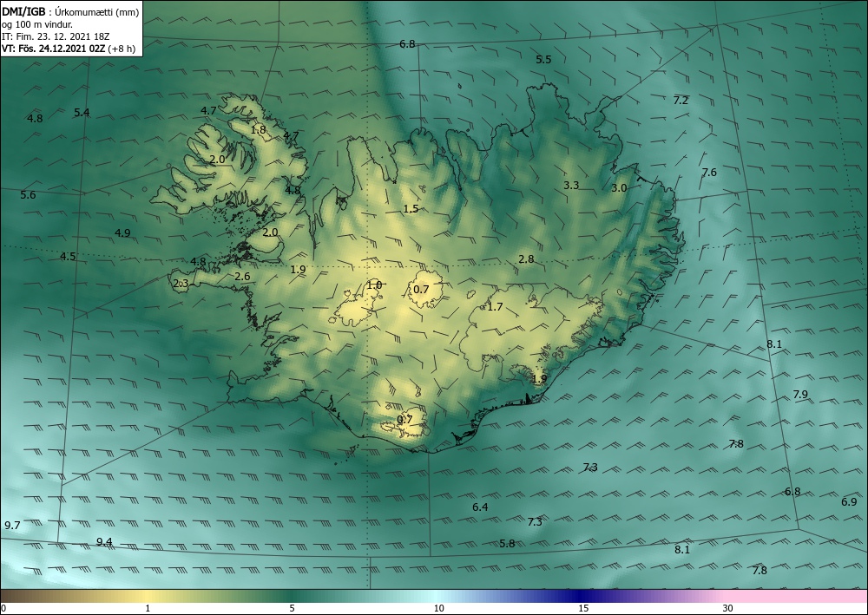This screenshot has height=615, width=868.
Task: Click the color scale tick label 30
Action: (x=728, y=608)
